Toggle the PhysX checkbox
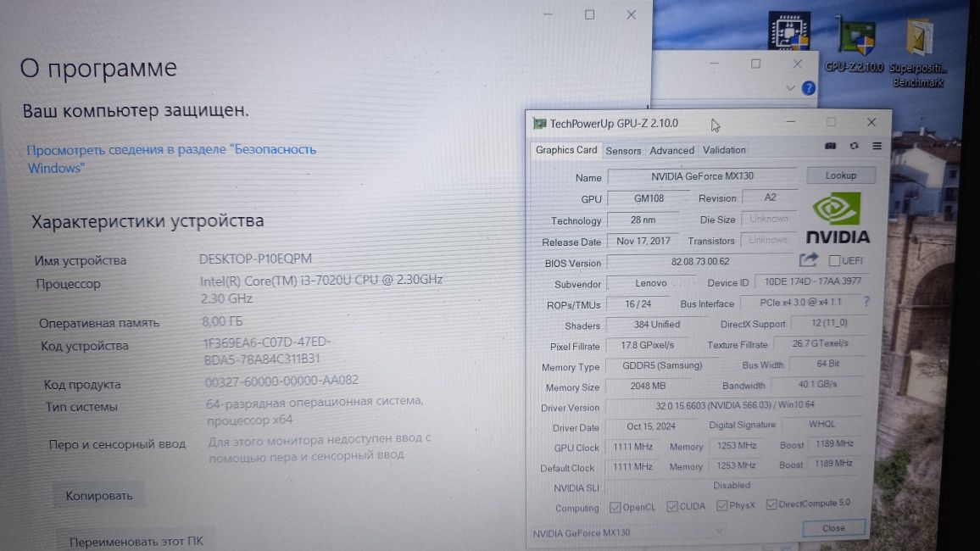The width and height of the screenshot is (980, 551). [722, 504]
